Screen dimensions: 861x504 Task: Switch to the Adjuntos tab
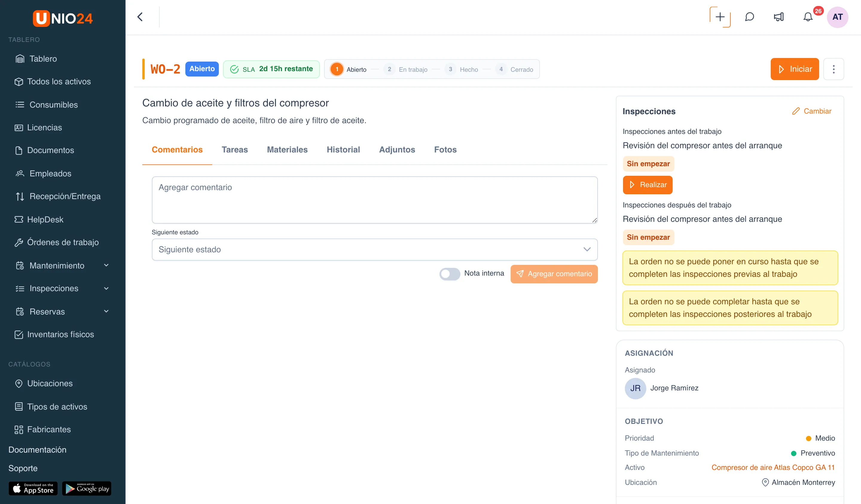(x=397, y=150)
